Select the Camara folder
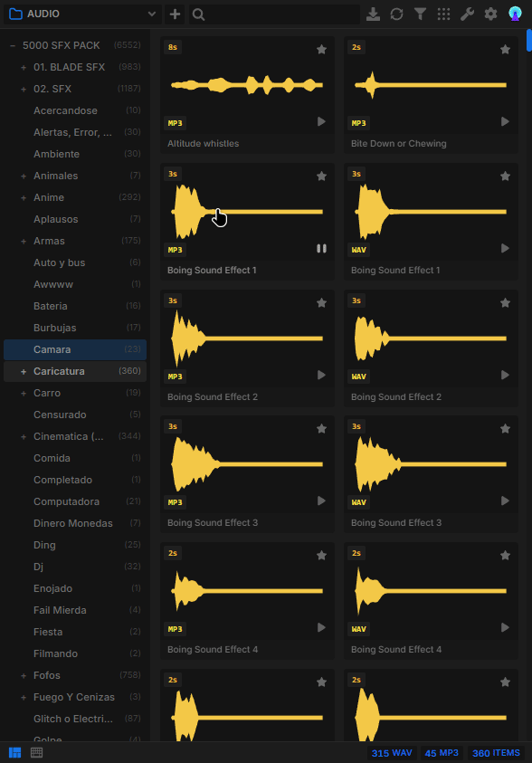This screenshot has width=532, height=763. (75, 349)
